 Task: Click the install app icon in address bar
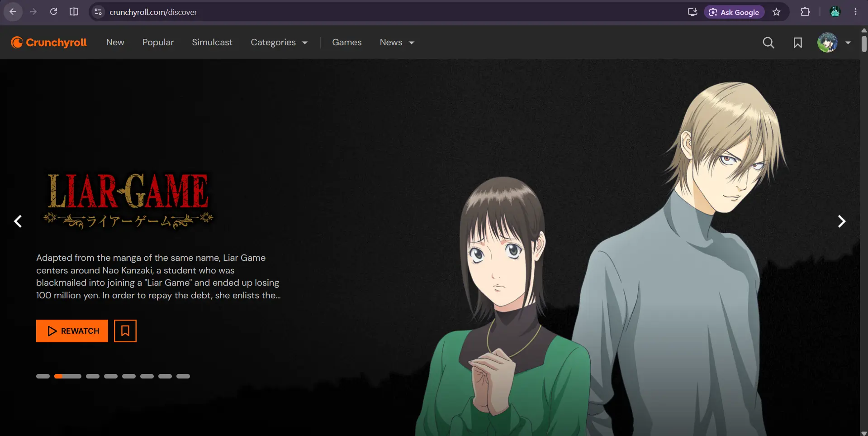click(692, 12)
